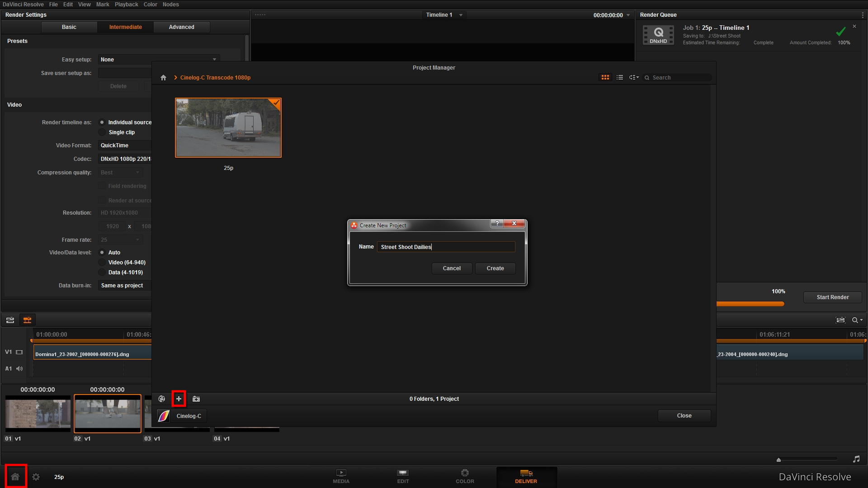The width and height of the screenshot is (868, 488).
Task: Go to the MEDIA page
Action: pyautogui.click(x=341, y=477)
